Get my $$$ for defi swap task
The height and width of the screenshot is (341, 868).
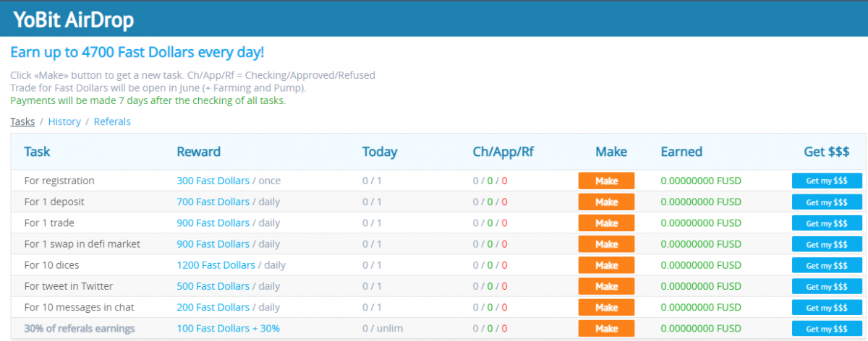827,244
